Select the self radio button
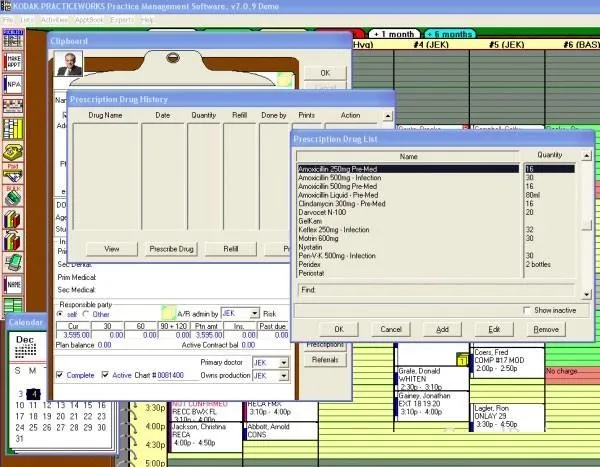 click(x=60, y=314)
